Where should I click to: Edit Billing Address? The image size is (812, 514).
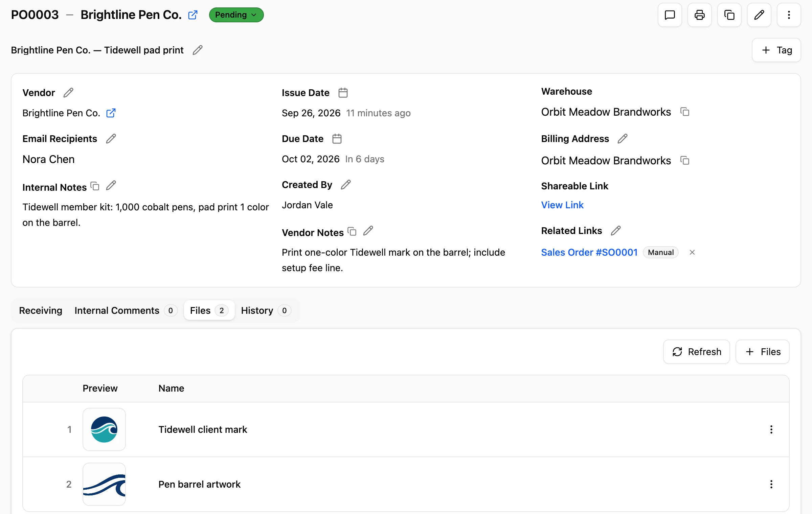click(623, 139)
